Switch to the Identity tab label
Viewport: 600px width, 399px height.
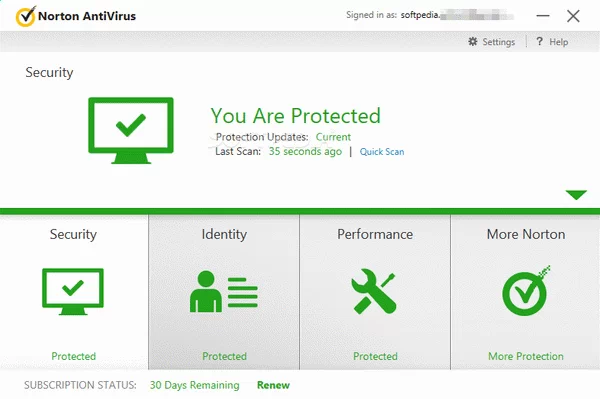[224, 234]
